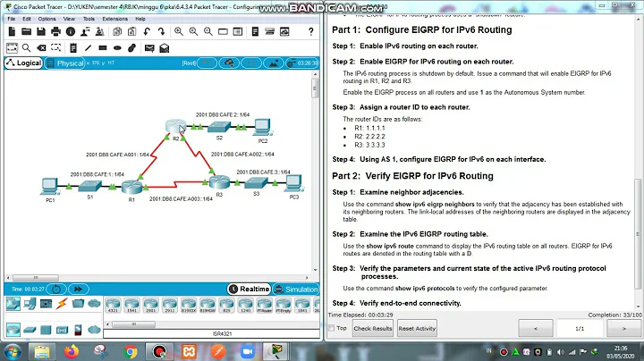Open help question mark icon
The height and width of the screenshot is (361, 644).
pos(311,31)
